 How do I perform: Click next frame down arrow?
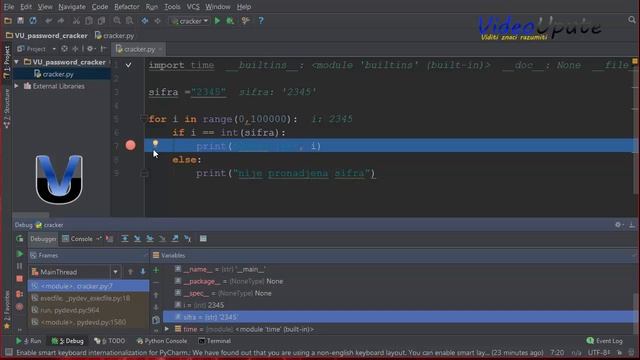[143, 272]
